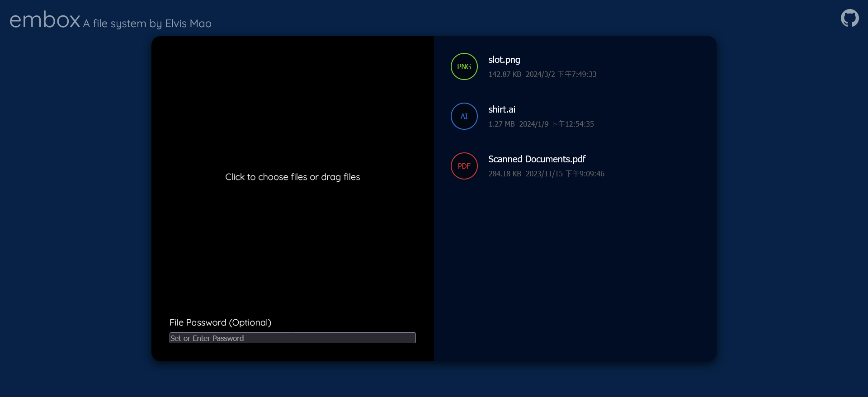Click the AI file type icon

pos(464,116)
